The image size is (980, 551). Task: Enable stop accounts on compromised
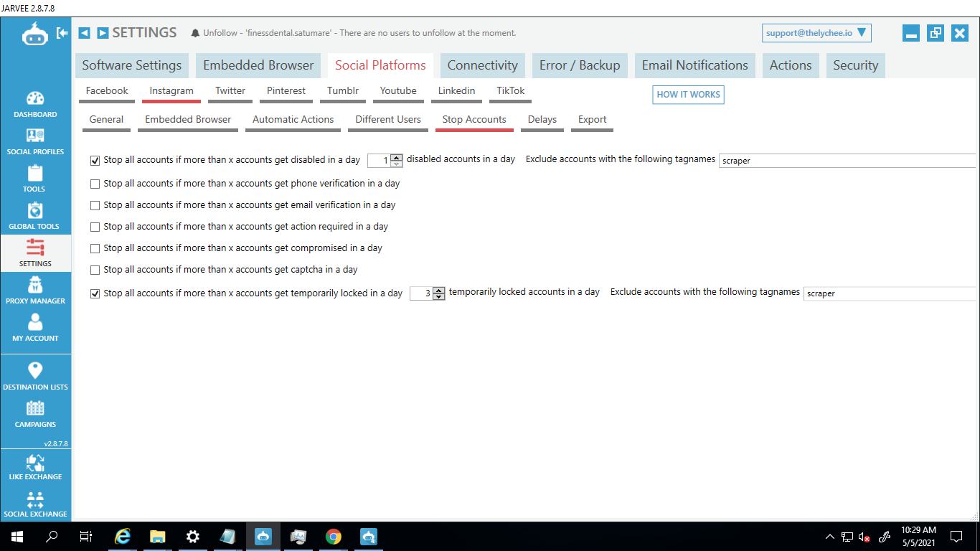95,248
